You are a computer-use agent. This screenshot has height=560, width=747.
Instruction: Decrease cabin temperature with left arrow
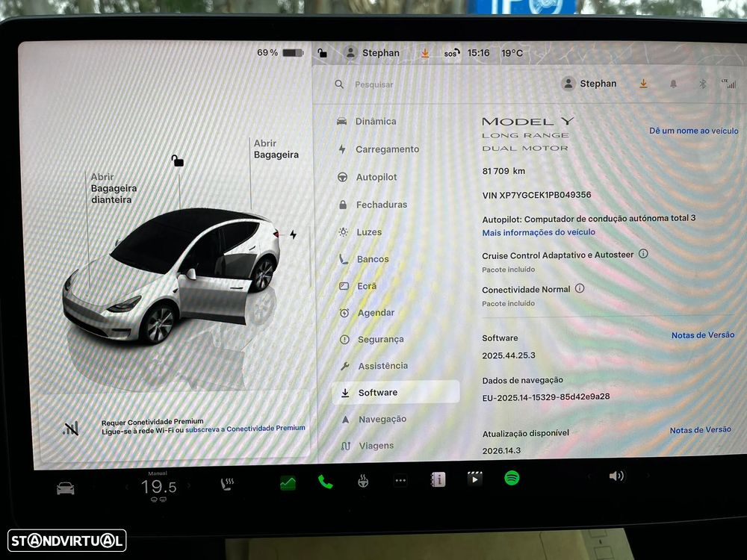(x=127, y=487)
